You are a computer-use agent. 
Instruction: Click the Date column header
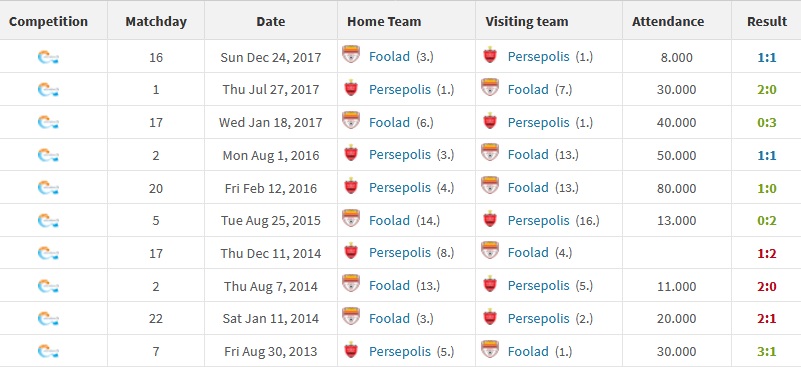pos(271,21)
